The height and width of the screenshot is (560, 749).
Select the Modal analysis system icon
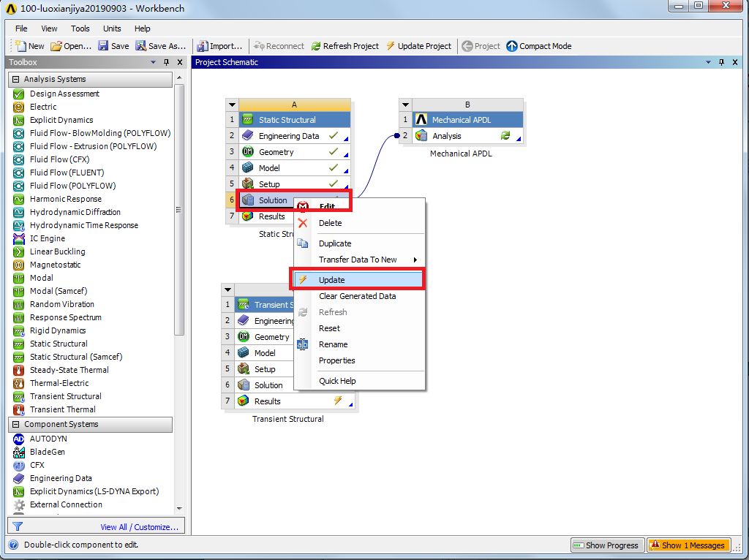18,278
